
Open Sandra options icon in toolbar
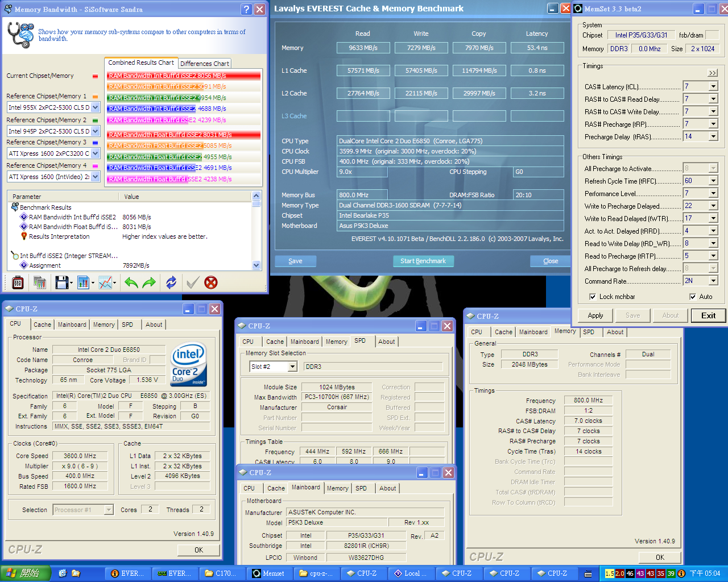18,282
